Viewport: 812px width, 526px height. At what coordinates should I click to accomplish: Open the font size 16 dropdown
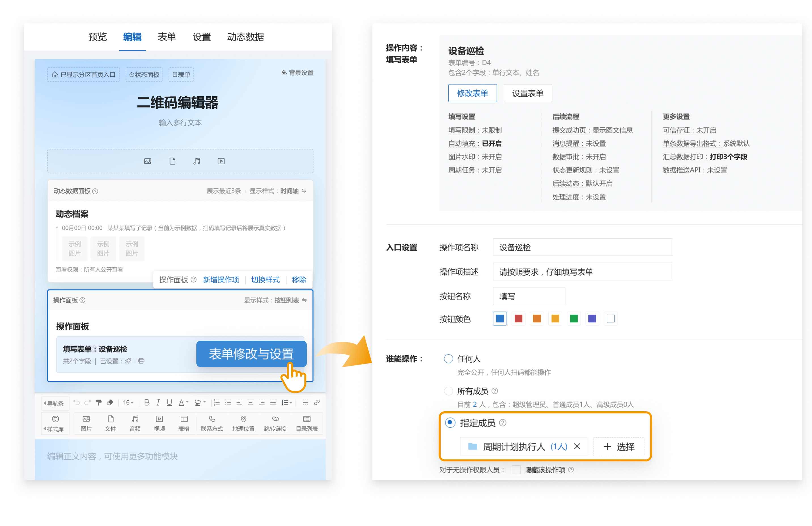(128, 402)
